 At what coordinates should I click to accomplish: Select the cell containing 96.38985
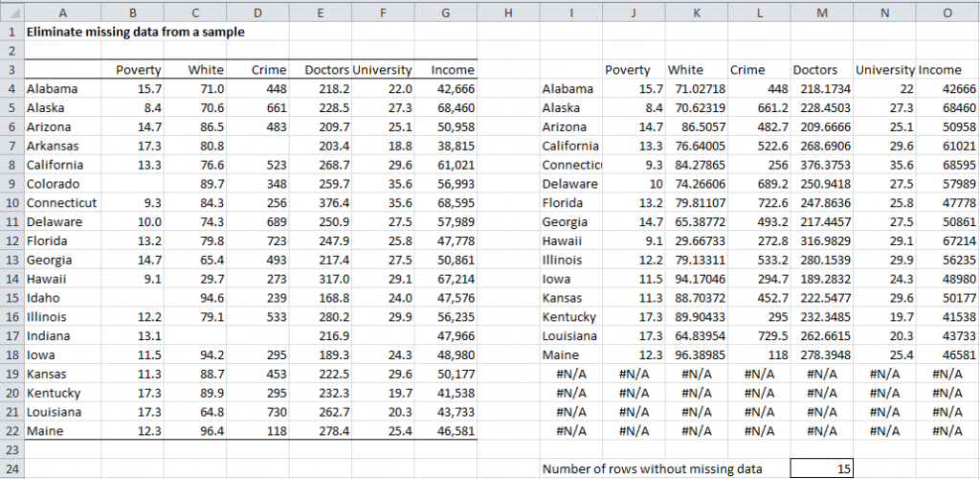(x=695, y=354)
